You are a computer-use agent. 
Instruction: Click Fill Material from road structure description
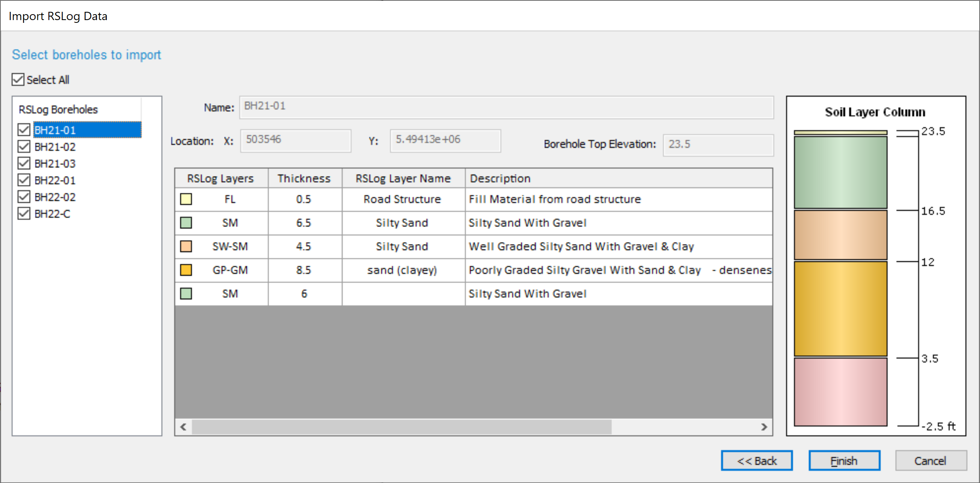pyautogui.click(x=619, y=199)
